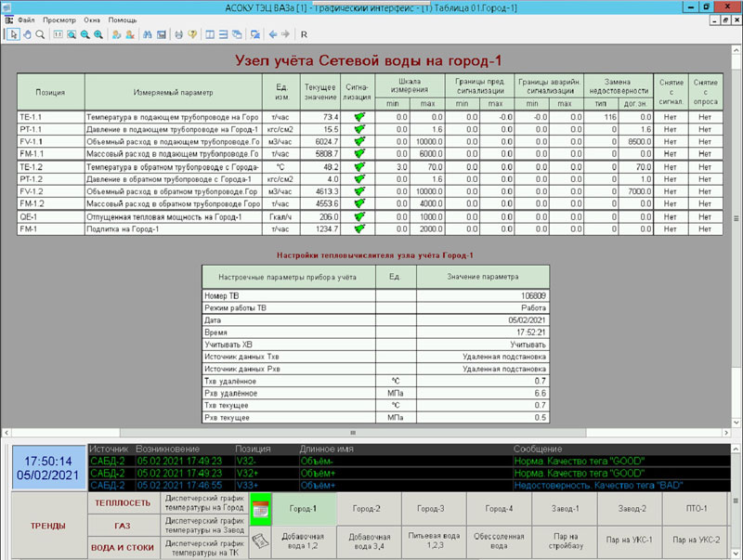The width and height of the screenshot is (743, 560).
Task: Click the zoom out icon
Action: pos(85,34)
